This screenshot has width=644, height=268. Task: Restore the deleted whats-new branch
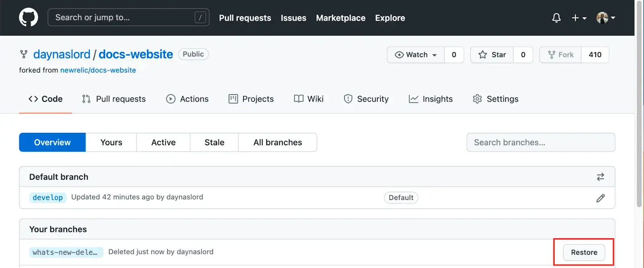click(x=584, y=252)
